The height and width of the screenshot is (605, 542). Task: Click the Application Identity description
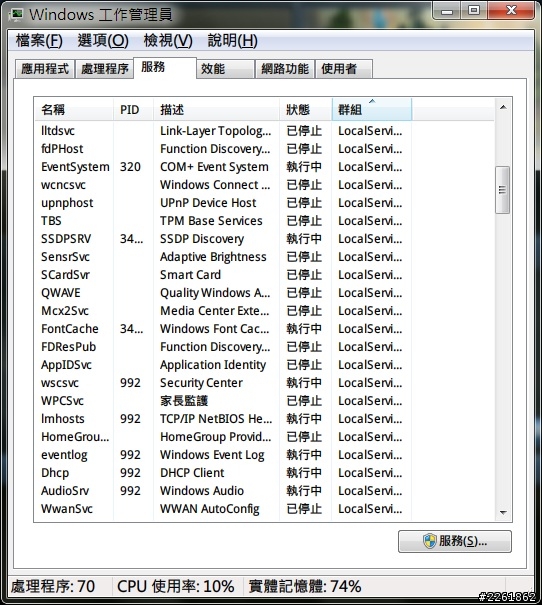click(x=213, y=365)
